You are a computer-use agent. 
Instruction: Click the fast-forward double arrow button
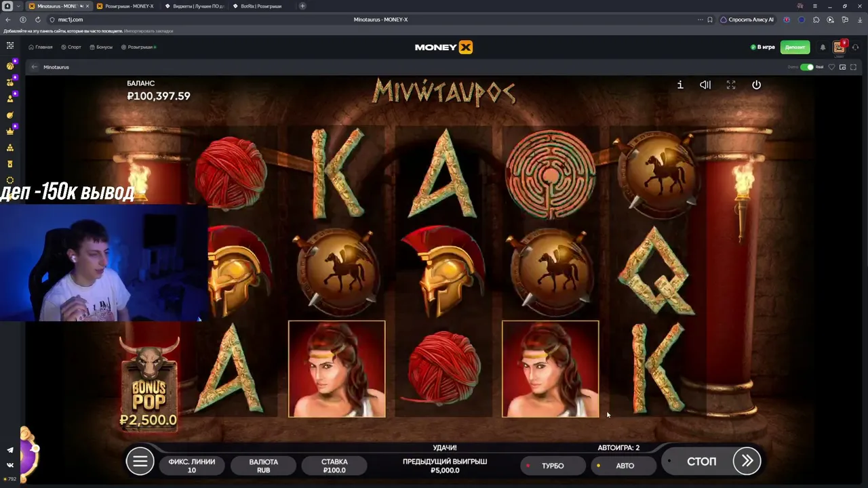pos(747,462)
